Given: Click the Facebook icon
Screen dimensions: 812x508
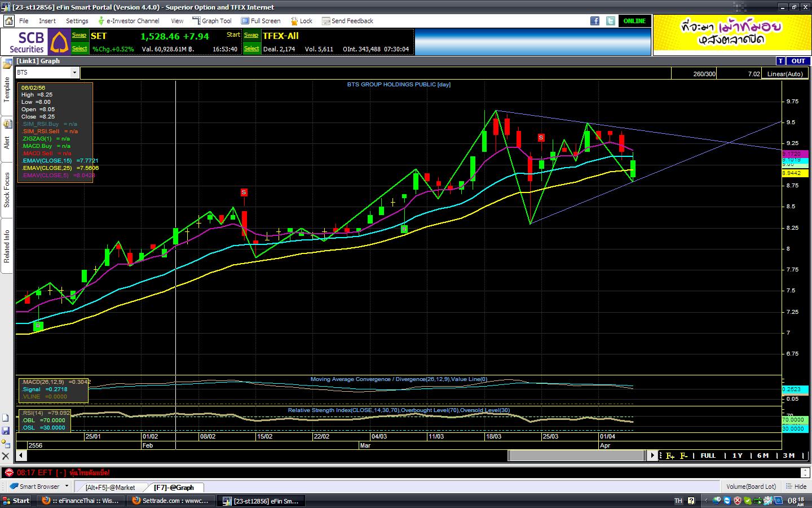Looking at the screenshot, I should [x=595, y=21].
